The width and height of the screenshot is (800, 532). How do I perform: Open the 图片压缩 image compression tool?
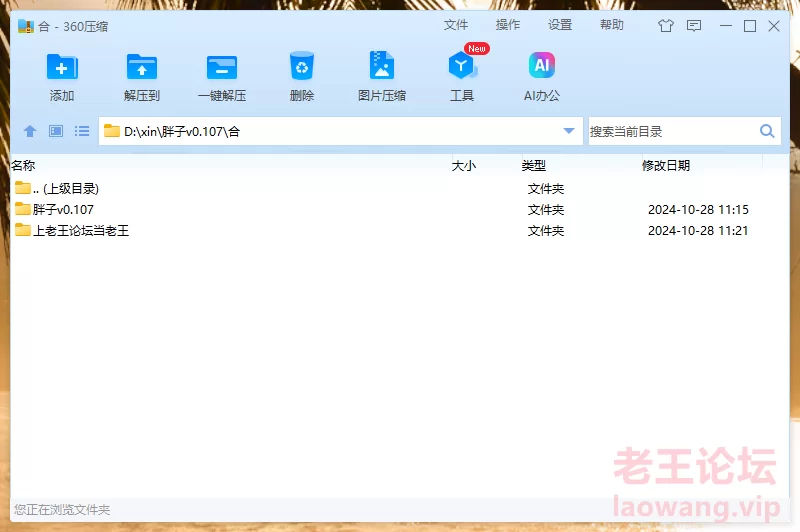[x=382, y=65]
